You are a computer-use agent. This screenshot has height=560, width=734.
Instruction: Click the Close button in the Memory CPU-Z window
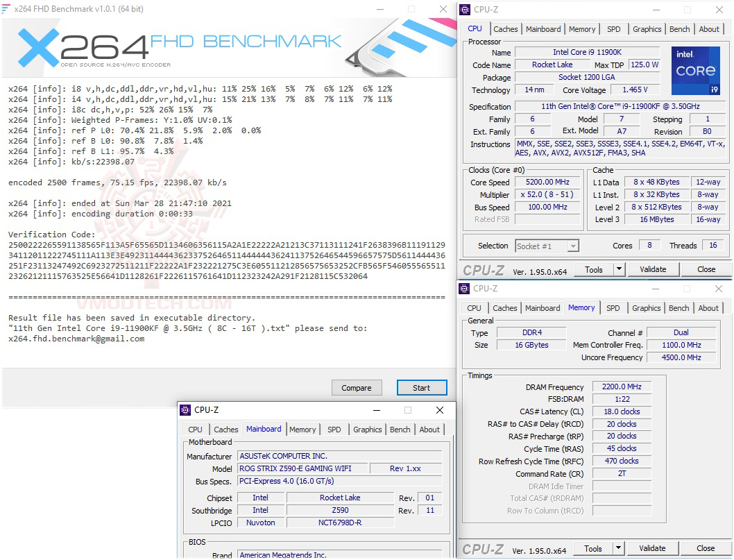[706, 548]
